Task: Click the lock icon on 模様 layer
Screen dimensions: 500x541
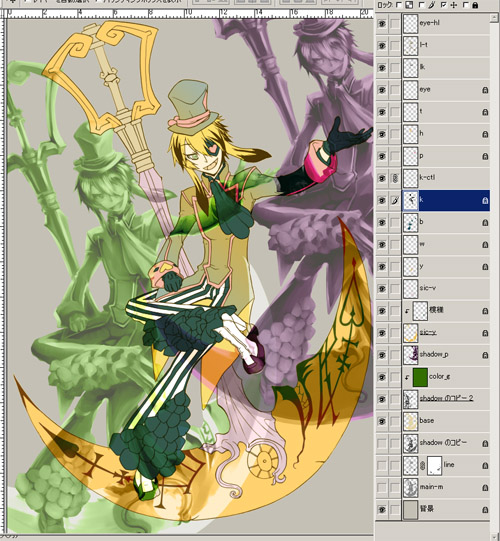Action: pos(485,311)
